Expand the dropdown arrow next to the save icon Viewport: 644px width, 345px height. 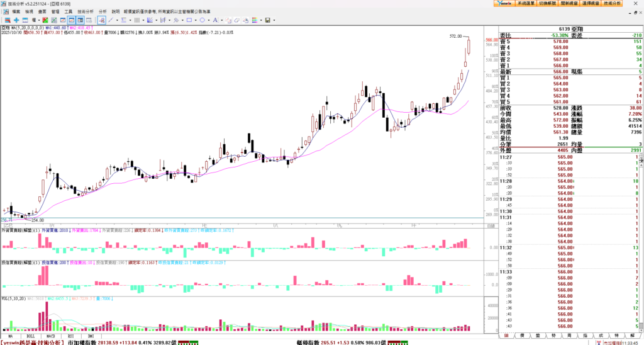point(274,20)
